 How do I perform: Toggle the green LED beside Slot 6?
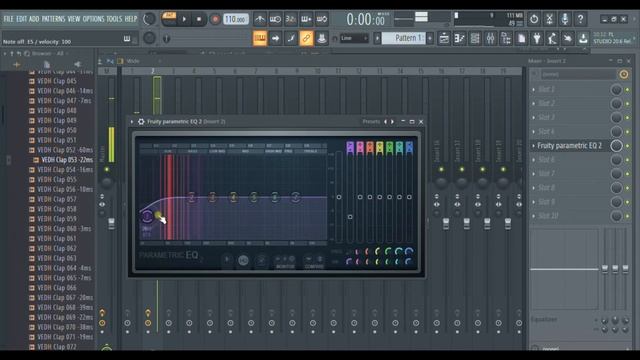627,160
